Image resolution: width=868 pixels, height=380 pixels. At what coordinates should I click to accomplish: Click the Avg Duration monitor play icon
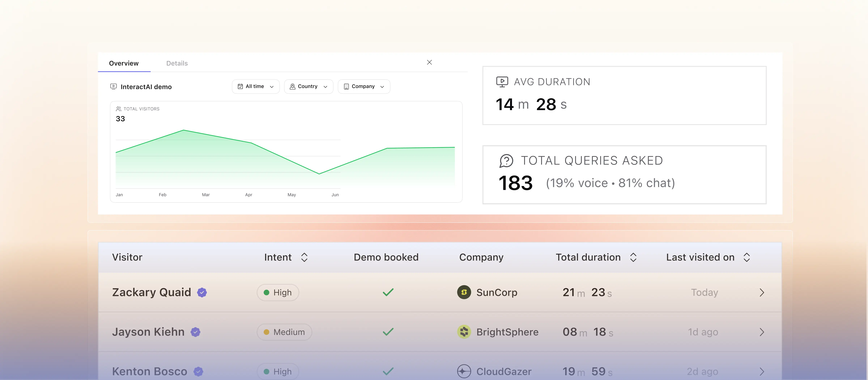502,82
